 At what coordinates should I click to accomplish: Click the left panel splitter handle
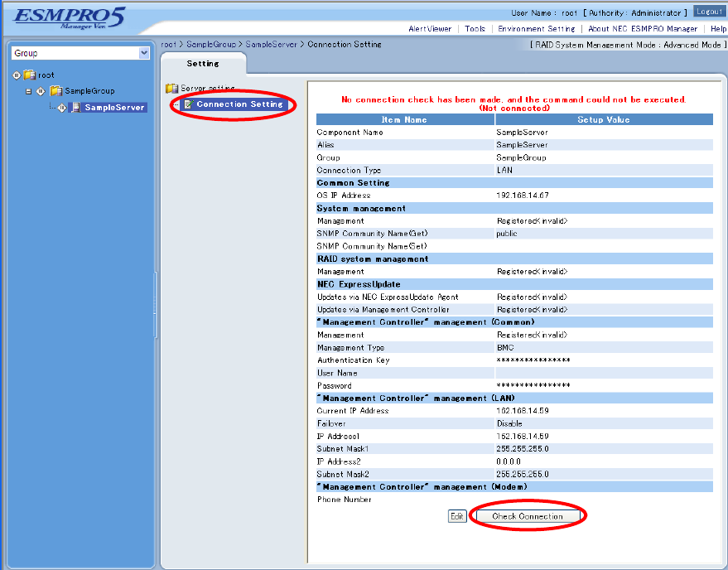[x=156, y=305]
